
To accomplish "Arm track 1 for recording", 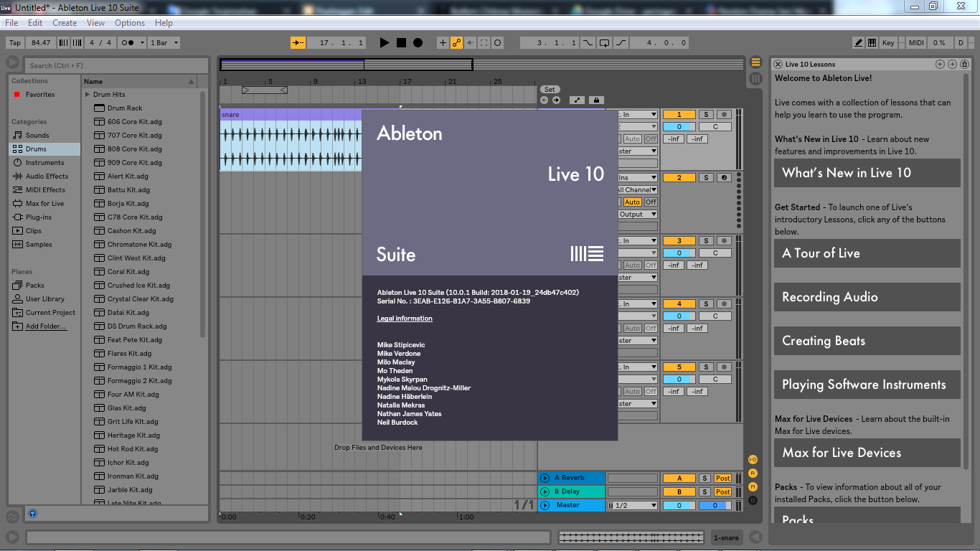I will tap(724, 115).
